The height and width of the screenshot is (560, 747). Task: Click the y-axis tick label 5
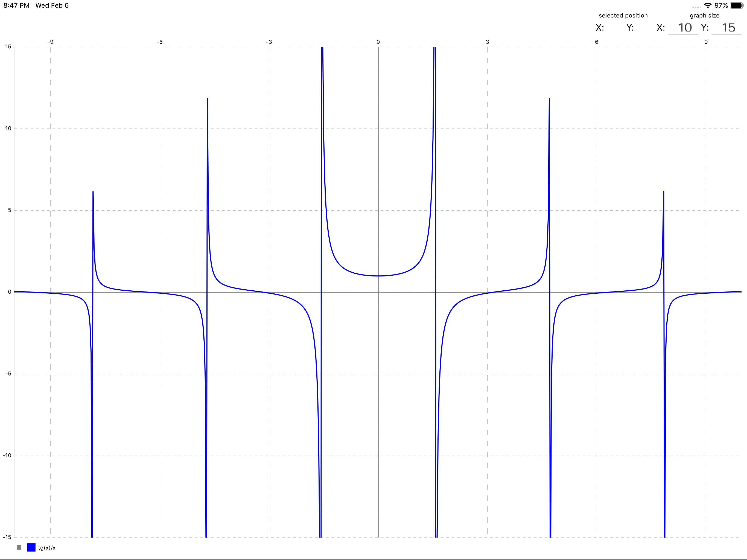(10, 210)
